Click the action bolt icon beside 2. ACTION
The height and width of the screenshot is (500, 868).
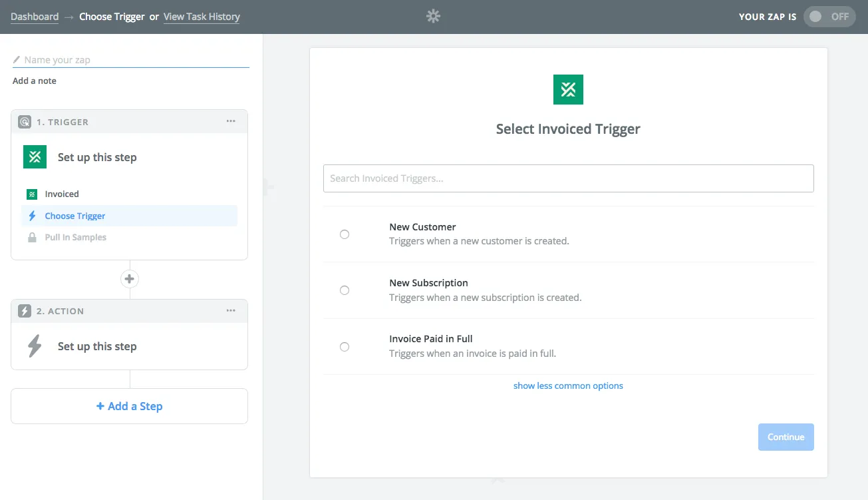[25, 311]
